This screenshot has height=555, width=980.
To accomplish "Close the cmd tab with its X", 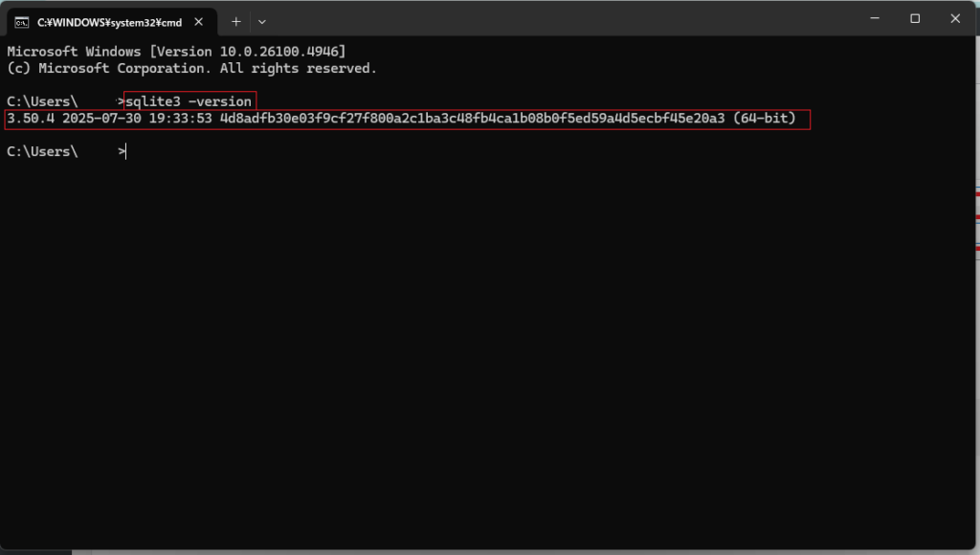I will tap(199, 22).
